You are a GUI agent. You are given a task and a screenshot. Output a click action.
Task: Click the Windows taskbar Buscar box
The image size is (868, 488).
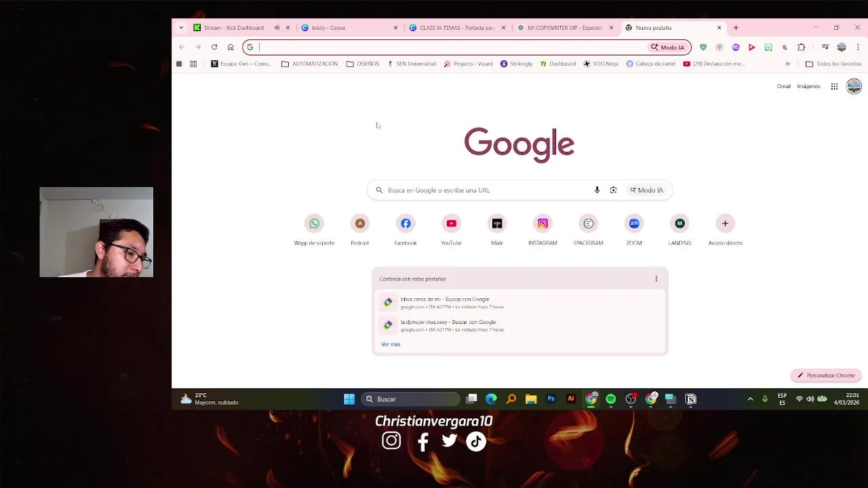tap(410, 399)
